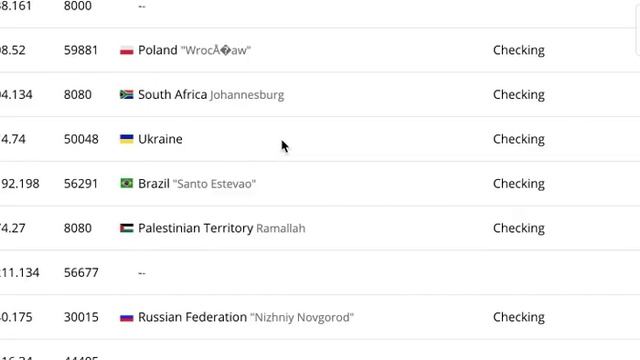Click the Brazil flag icon
Viewport: 640px width, 360px height.
coord(127,183)
